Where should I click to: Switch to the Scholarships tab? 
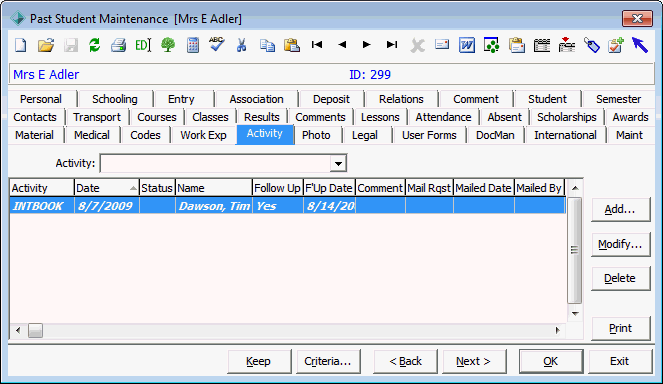(x=567, y=117)
